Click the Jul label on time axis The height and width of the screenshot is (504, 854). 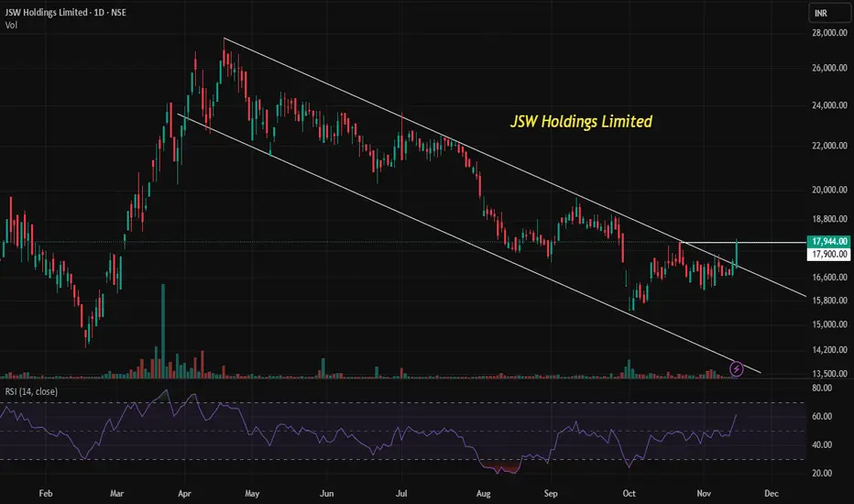[x=401, y=493]
